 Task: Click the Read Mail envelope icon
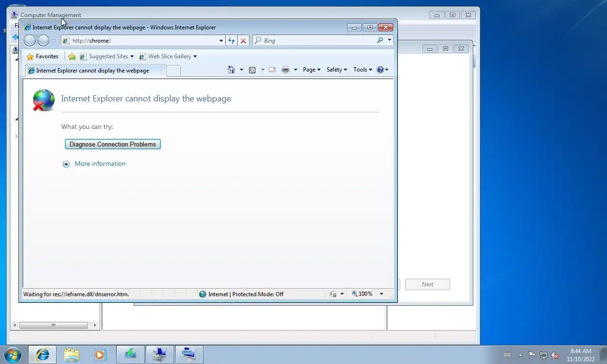(x=272, y=70)
